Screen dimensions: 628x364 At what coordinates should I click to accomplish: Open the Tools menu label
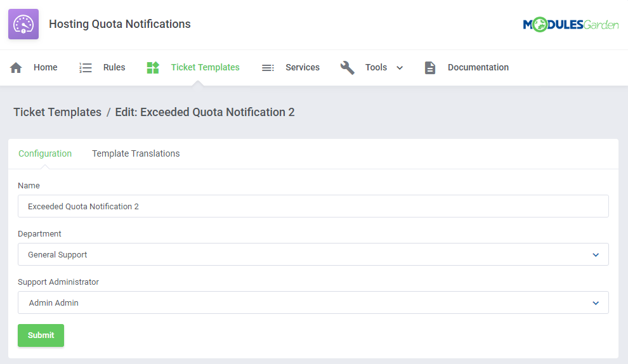(376, 67)
